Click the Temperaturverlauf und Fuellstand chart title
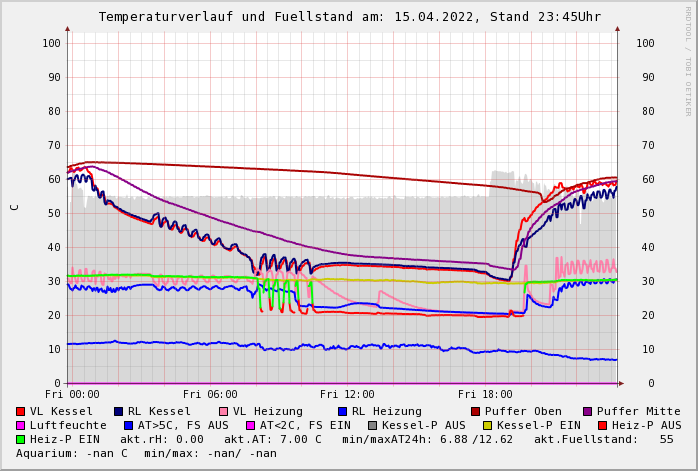The image size is (698, 471). 349,17
